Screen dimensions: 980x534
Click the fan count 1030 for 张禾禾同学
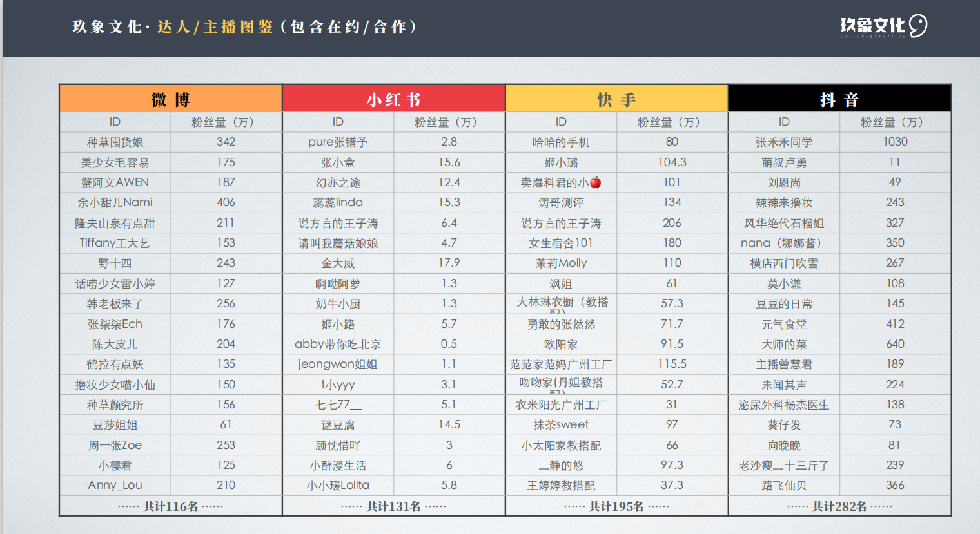[x=895, y=142]
